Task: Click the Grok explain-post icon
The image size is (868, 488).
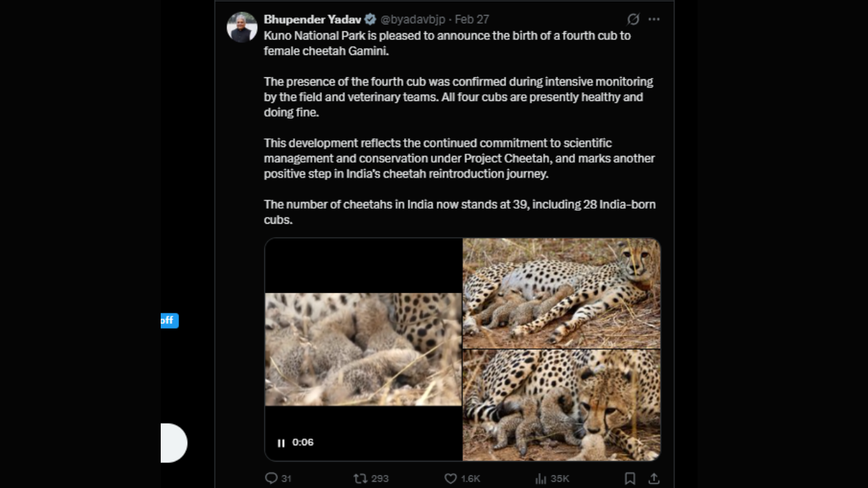Action: (633, 19)
